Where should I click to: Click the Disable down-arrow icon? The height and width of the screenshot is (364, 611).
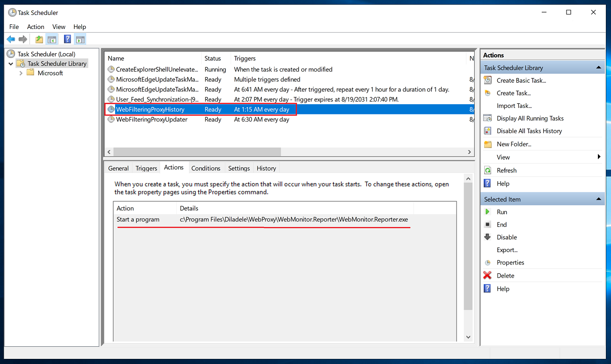pyautogui.click(x=487, y=237)
